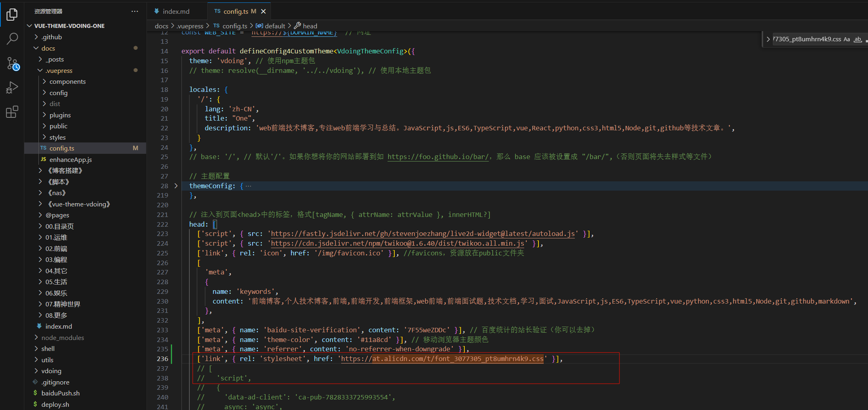Click the head breadcrumb item
868x410 pixels.
coord(310,26)
